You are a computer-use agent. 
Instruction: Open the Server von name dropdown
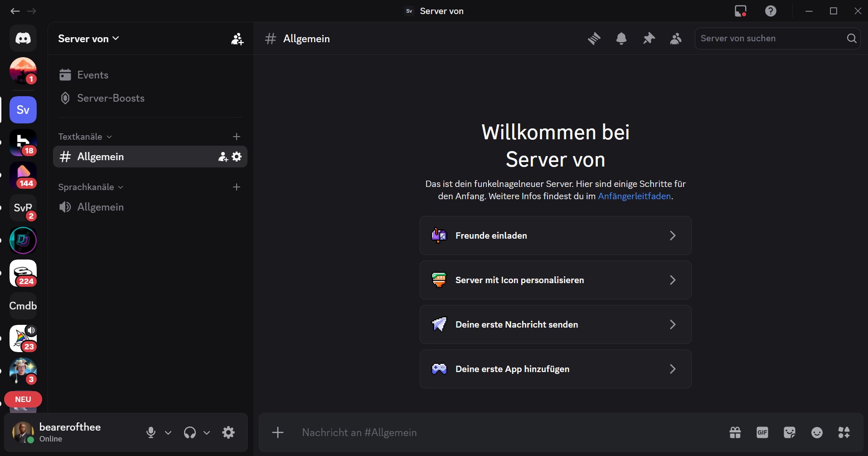(x=88, y=39)
